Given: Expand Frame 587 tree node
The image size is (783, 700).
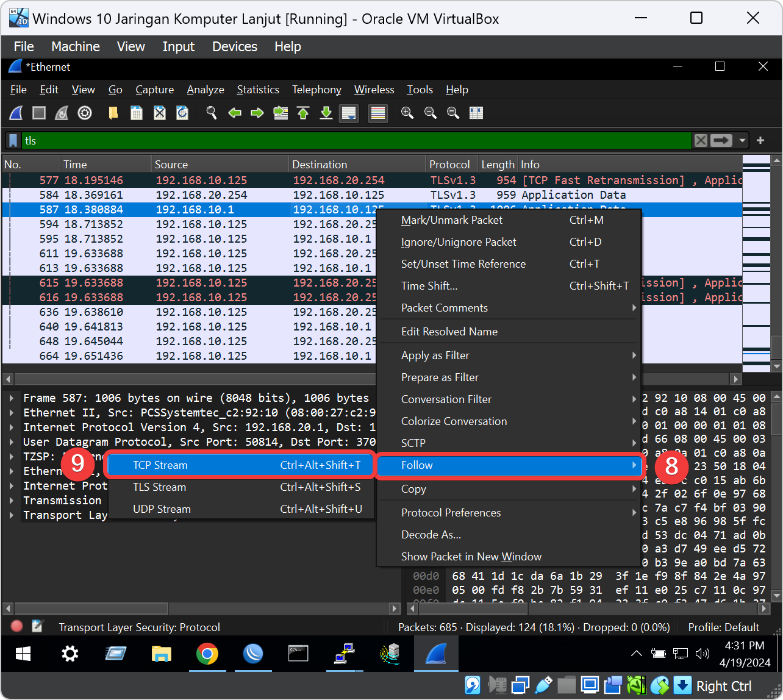Looking at the screenshot, I should click(x=12, y=398).
